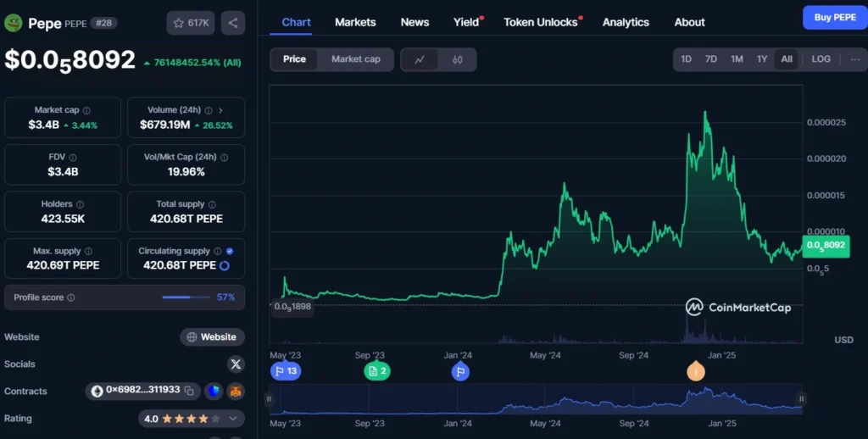Click the blue flag marker near Jan '24
Image resolution: width=868 pixels, height=439 pixels.
pyautogui.click(x=460, y=371)
